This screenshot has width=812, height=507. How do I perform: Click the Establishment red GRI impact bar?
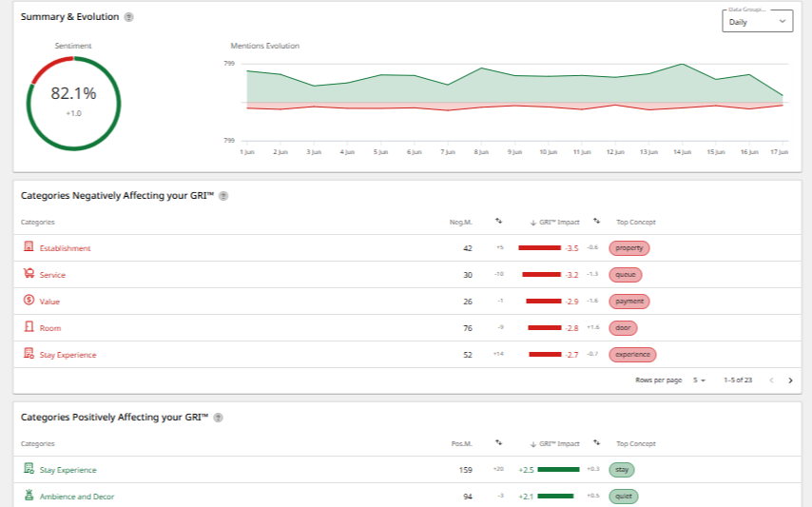(539, 248)
